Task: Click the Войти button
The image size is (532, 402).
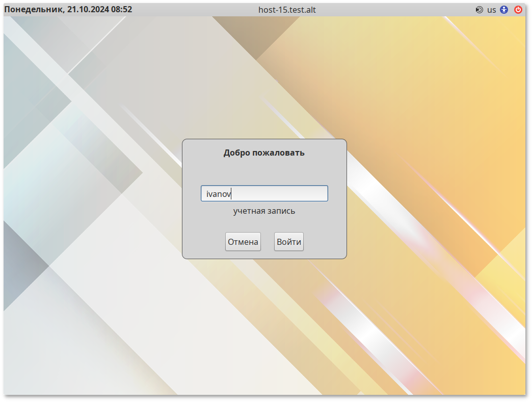Action: 288,242
